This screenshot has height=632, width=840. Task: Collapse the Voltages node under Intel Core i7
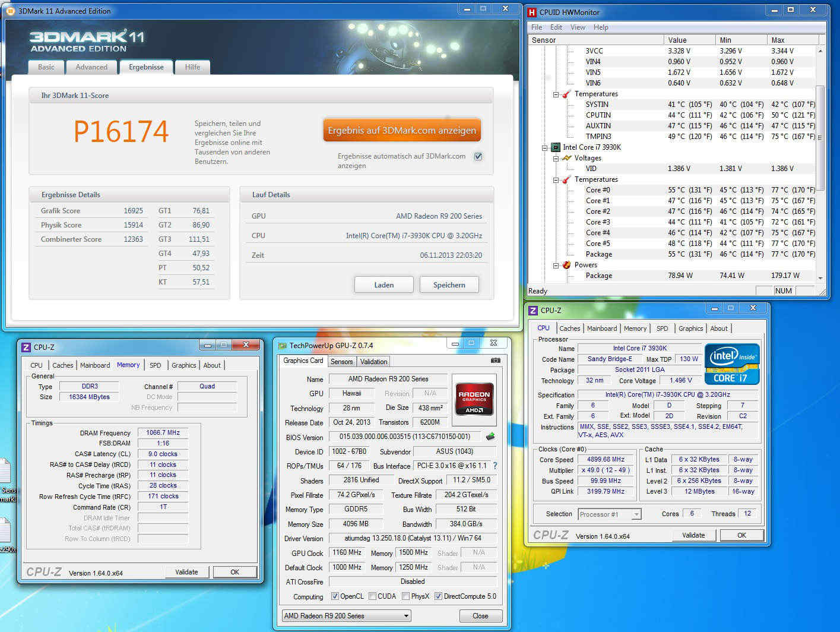(x=556, y=158)
